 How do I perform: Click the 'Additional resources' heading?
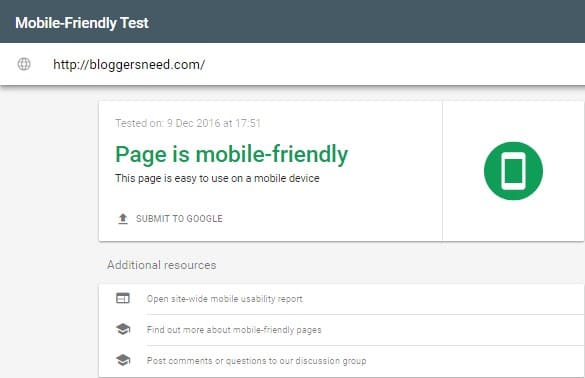click(162, 265)
